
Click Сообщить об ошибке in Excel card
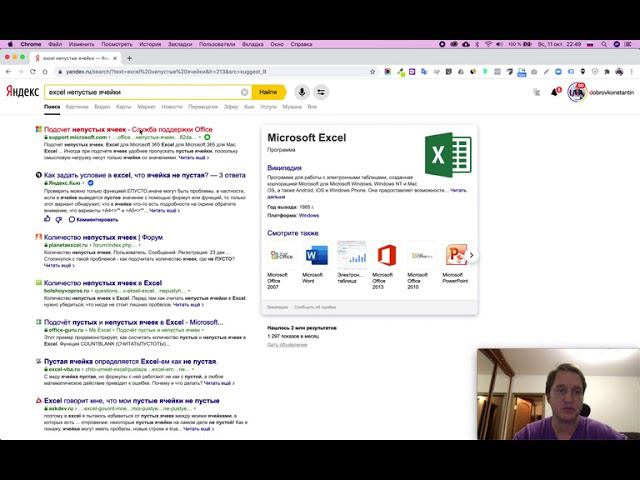point(315,307)
